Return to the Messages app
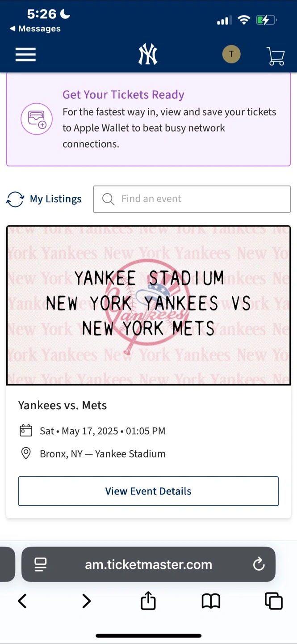The width and height of the screenshot is (297, 644). click(x=35, y=29)
